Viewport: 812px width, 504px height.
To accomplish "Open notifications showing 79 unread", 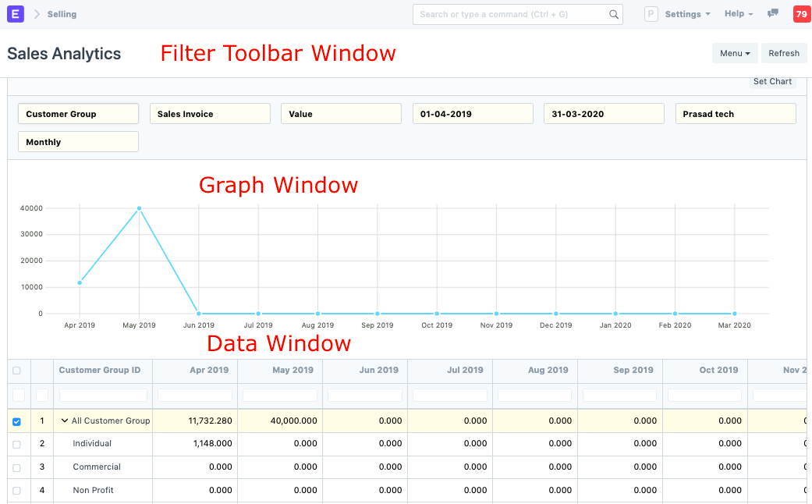I will point(801,13).
